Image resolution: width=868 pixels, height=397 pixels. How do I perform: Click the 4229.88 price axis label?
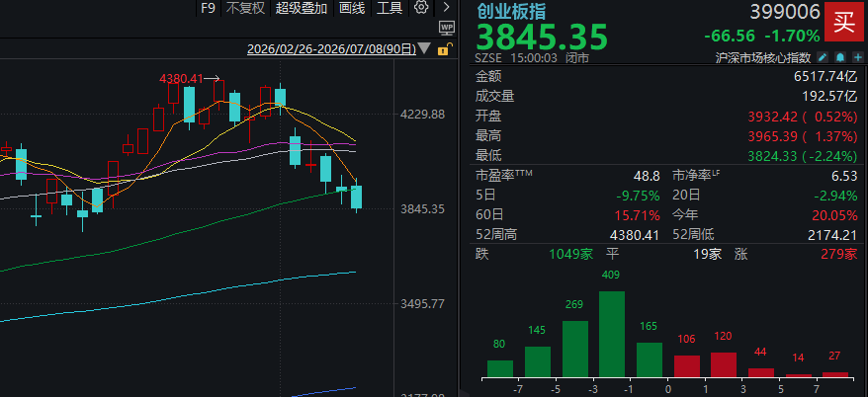coord(422,115)
